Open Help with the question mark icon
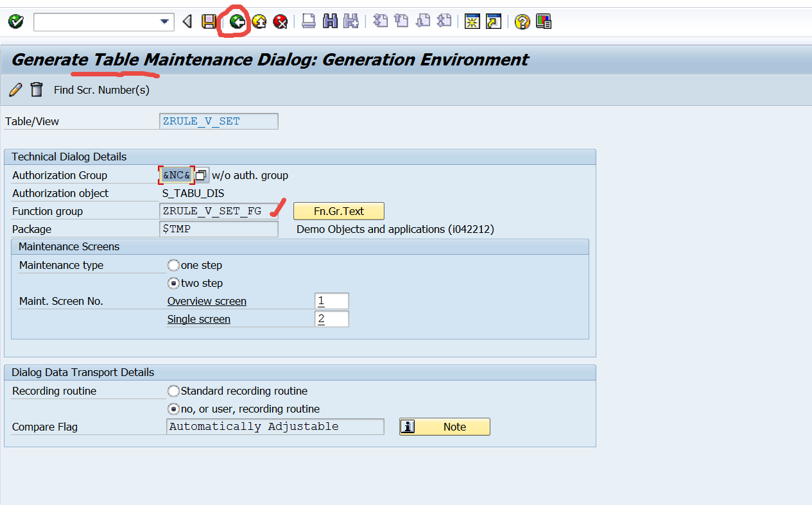This screenshot has height=505, width=812. point(523,22)
